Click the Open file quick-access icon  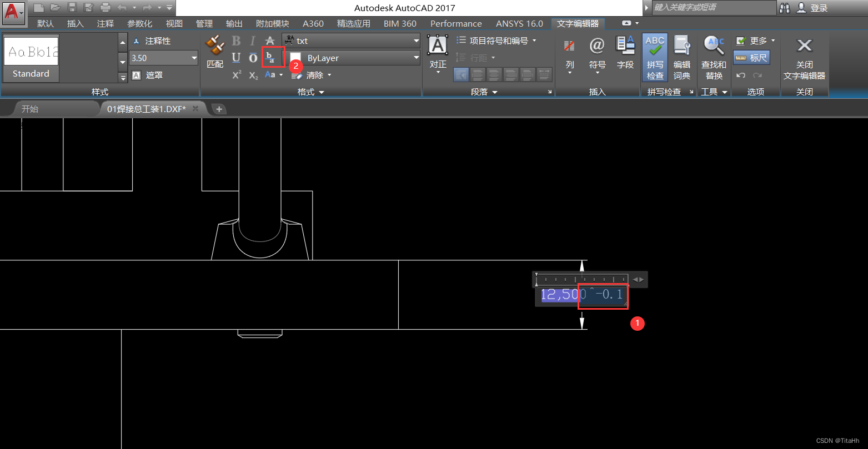tap(55, 8)
